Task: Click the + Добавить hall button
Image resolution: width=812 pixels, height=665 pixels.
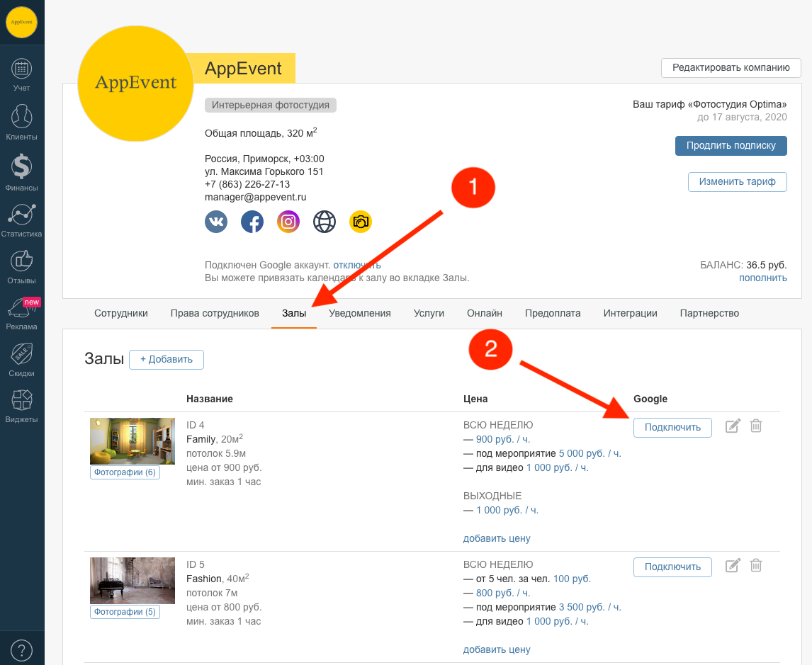Action: (x=167, y=359)
